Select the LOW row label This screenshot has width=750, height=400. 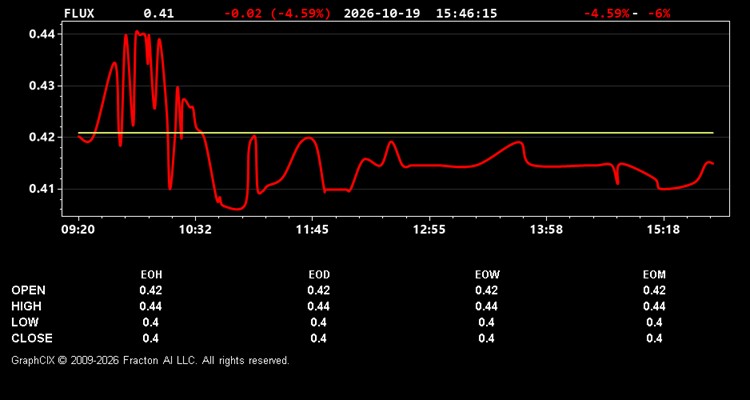point(25,322)
